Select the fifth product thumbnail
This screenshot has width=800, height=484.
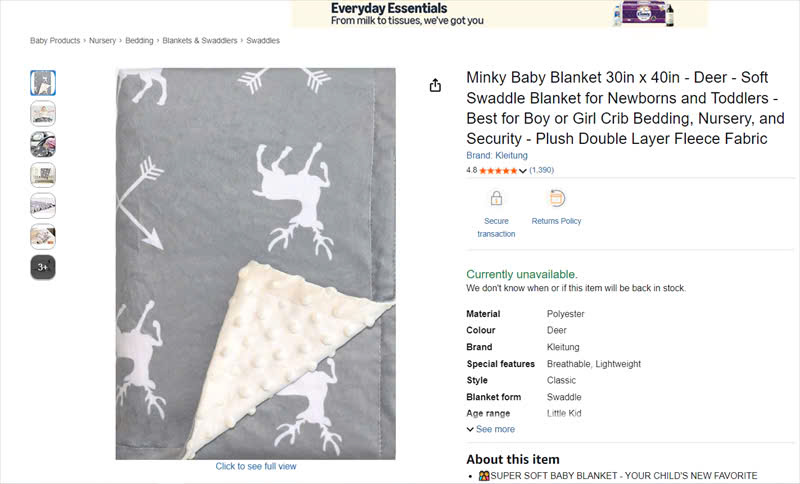[x=43, y=206]
